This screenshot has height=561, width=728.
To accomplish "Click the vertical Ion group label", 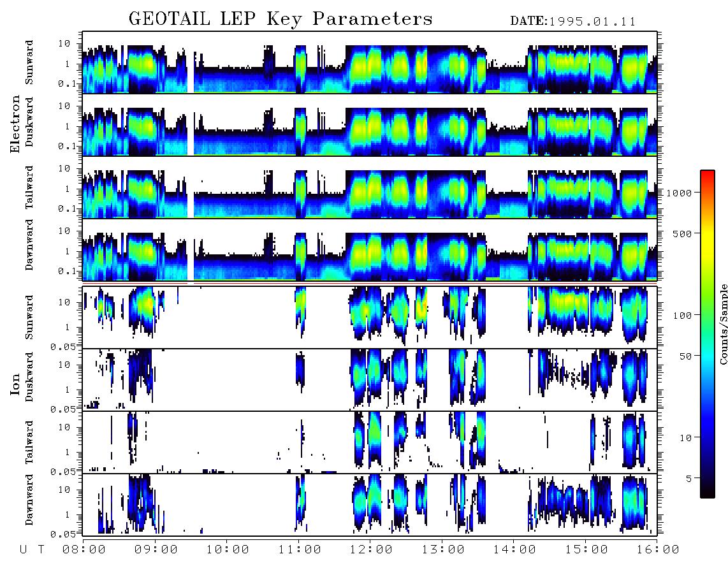I will pos(15,384).
